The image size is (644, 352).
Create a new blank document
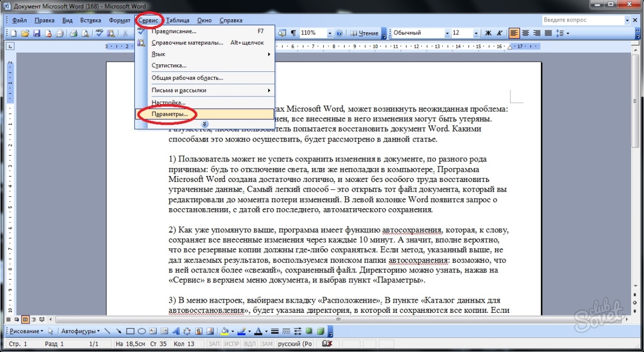13,33
